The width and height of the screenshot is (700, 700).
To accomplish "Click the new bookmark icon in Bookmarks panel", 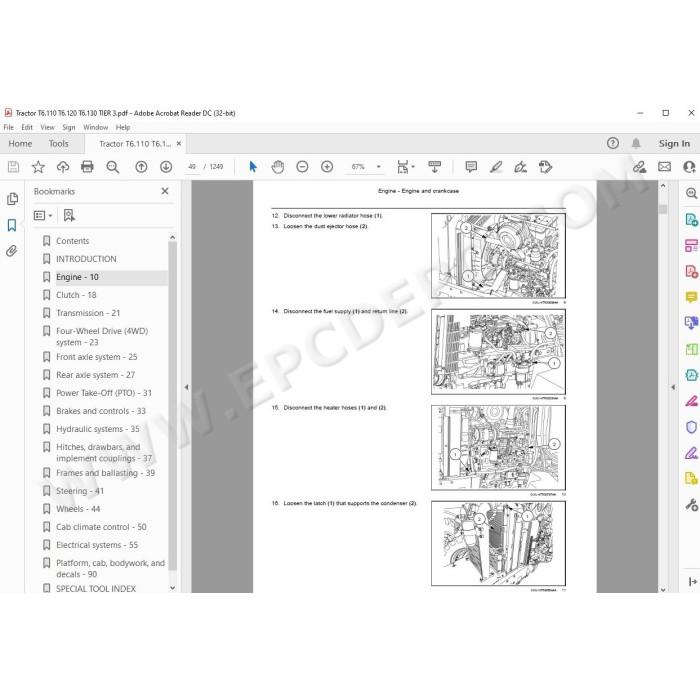I will [x=69, y=216].
